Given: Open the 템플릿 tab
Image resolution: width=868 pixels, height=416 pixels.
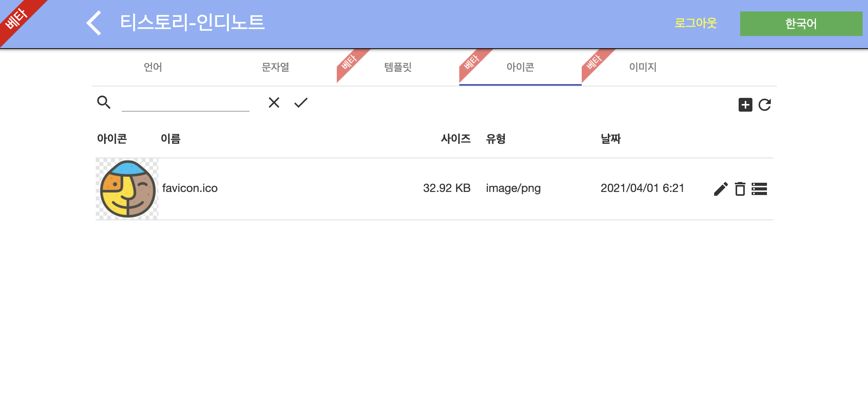Looking at the screenshot, I should coord(398,67).
